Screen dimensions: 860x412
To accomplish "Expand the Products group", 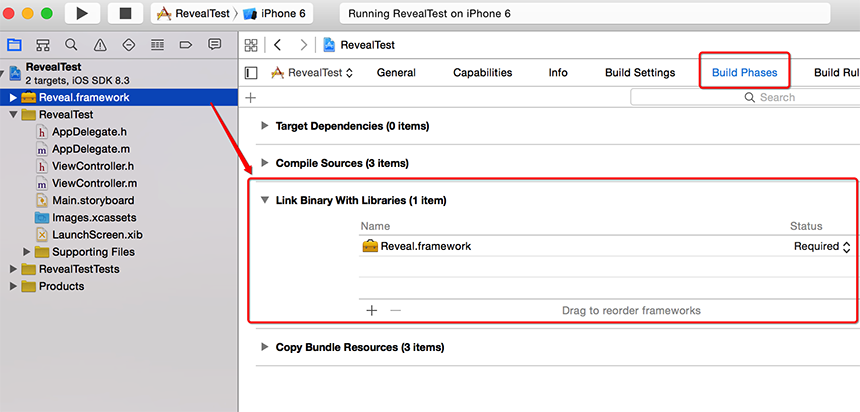I will [13, 286].
